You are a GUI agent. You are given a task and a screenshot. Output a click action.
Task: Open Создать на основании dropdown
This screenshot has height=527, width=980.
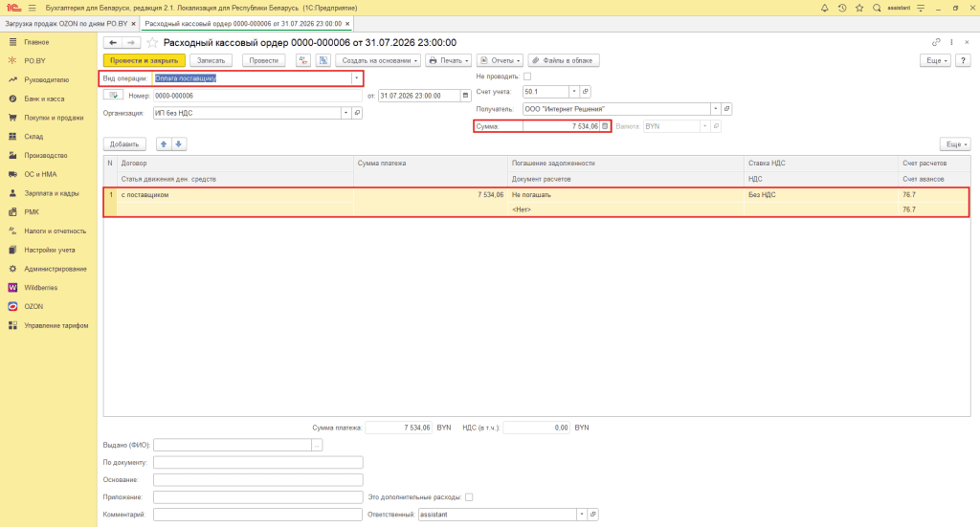378,60
